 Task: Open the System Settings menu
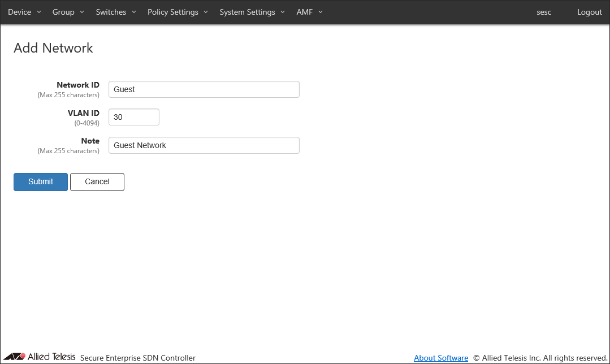pyautogui.click(x=252, y=12)
